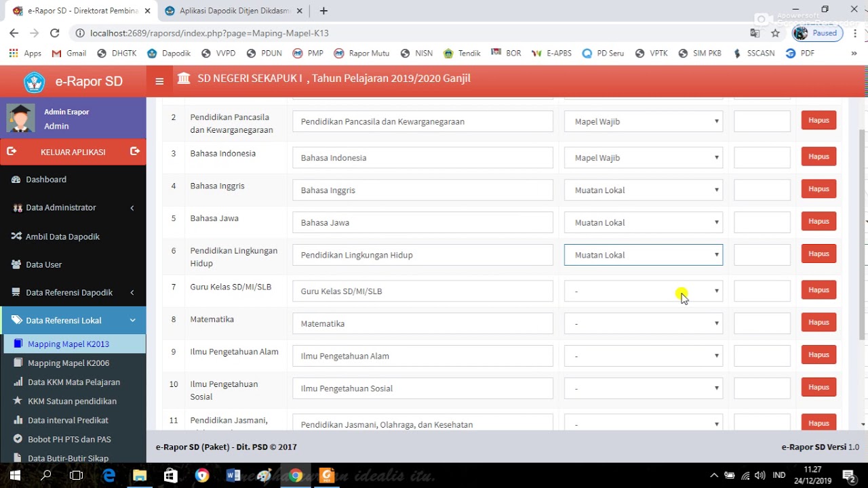Open Bobot PH PTS dan PAS
868x488 pixels.
pyautogui.click(x=71, y=439)
